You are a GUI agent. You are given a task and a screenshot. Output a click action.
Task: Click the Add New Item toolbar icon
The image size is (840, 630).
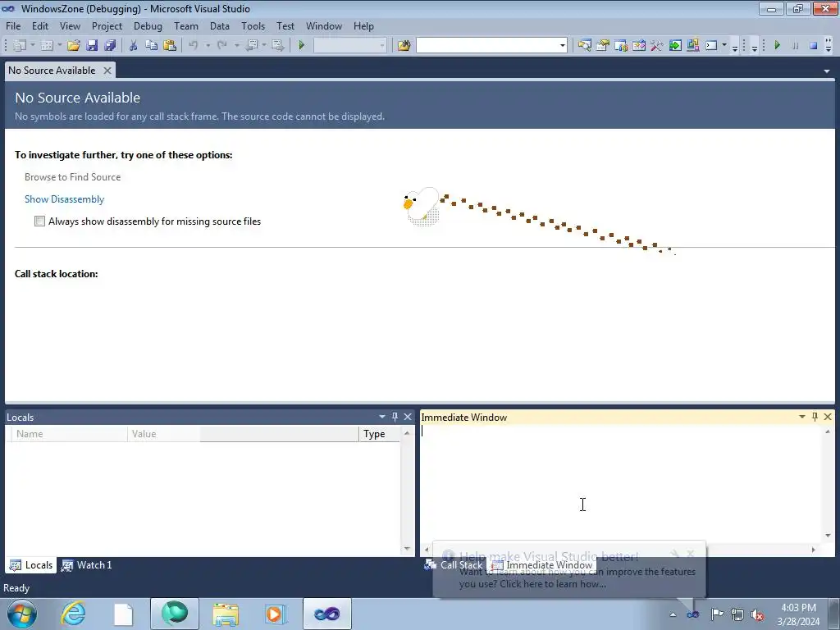pos(47,46)
